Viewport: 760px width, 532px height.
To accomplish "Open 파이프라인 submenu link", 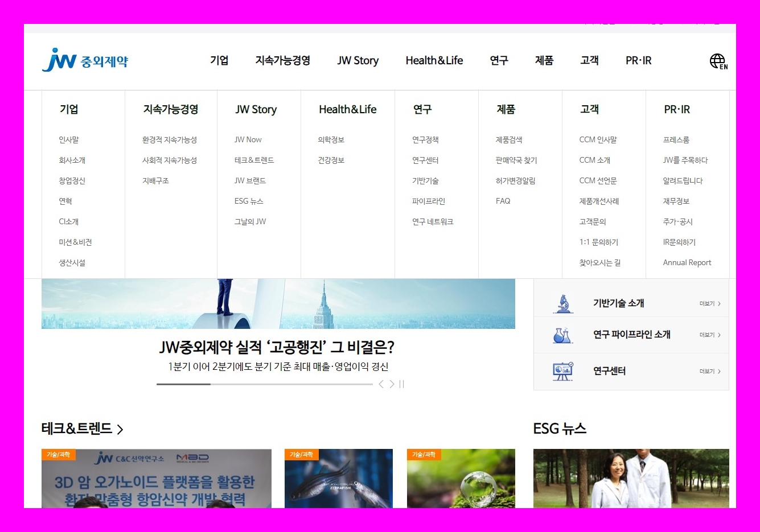I will pos(429,201).
